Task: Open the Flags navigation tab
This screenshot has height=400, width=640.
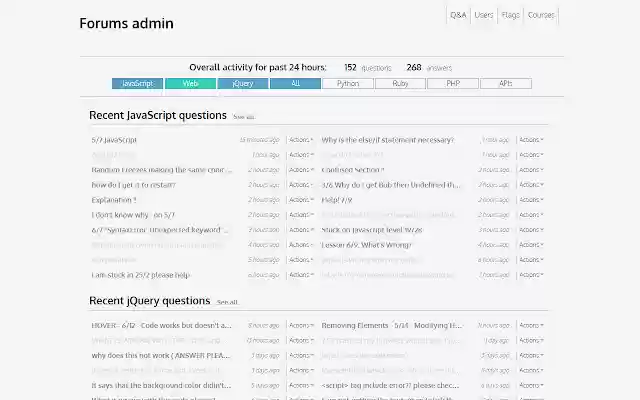Action: (x=510, y=15)
